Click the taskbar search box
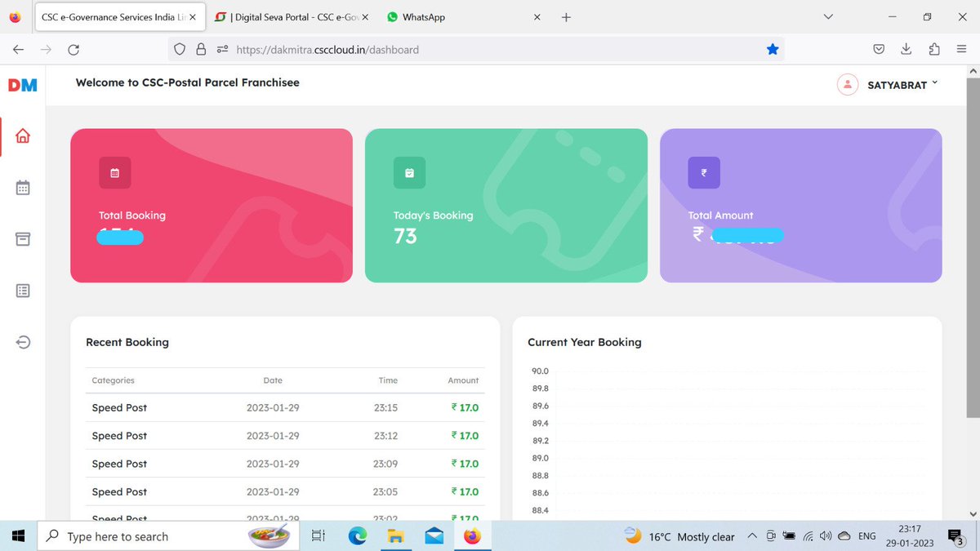Viewport: 980px width, 551px height. [168, 536]
